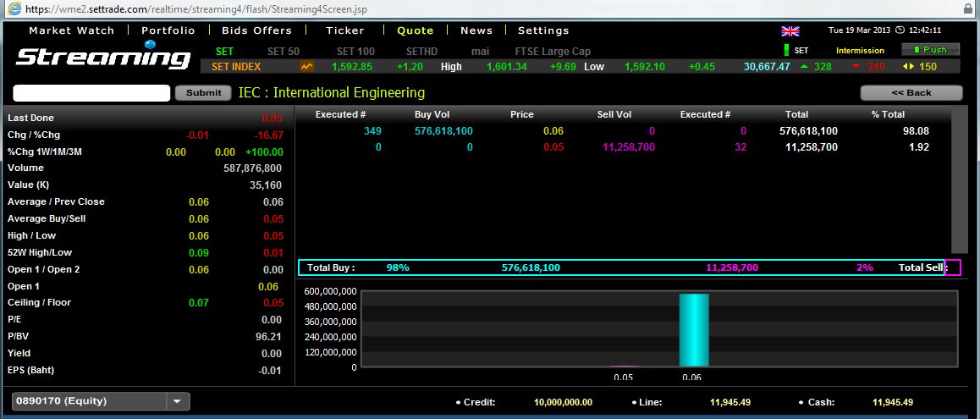Click the Volume value 587,876,800
980x419 pixels.
(252, 168)
